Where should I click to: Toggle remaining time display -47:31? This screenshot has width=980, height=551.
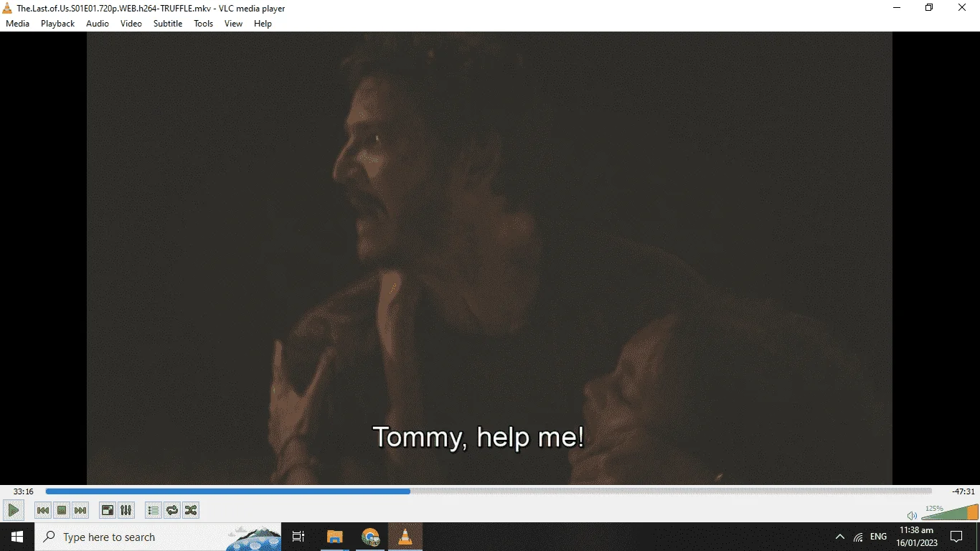963,491
